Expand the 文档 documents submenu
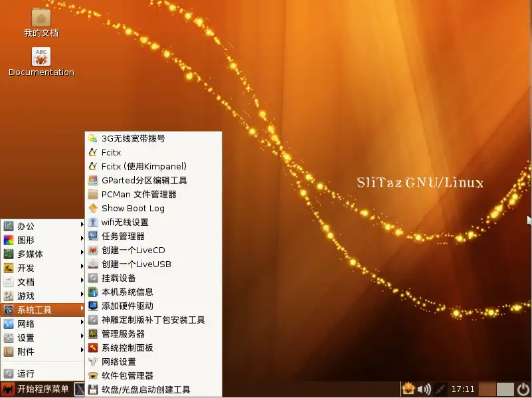 43,282
